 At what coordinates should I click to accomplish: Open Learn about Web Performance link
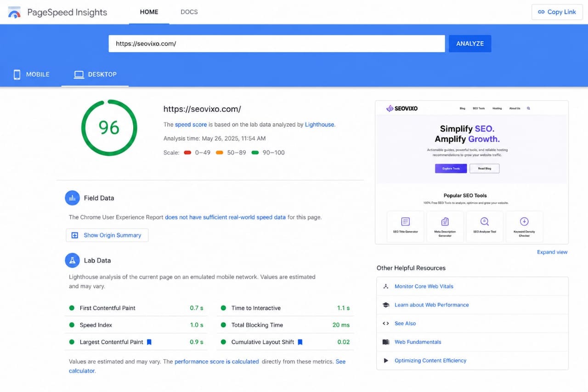point(432,305)
